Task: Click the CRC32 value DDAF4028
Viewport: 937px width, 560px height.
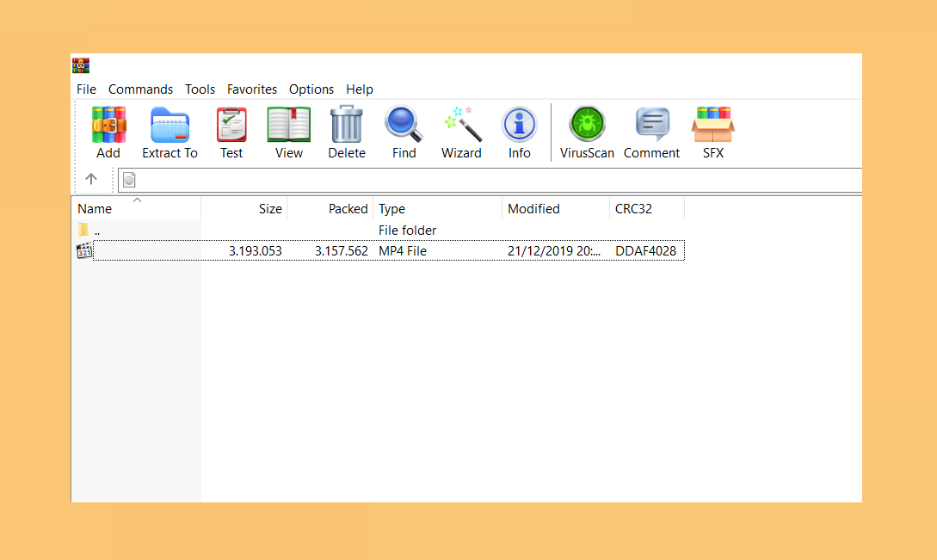Action: [x=646, y=251]
